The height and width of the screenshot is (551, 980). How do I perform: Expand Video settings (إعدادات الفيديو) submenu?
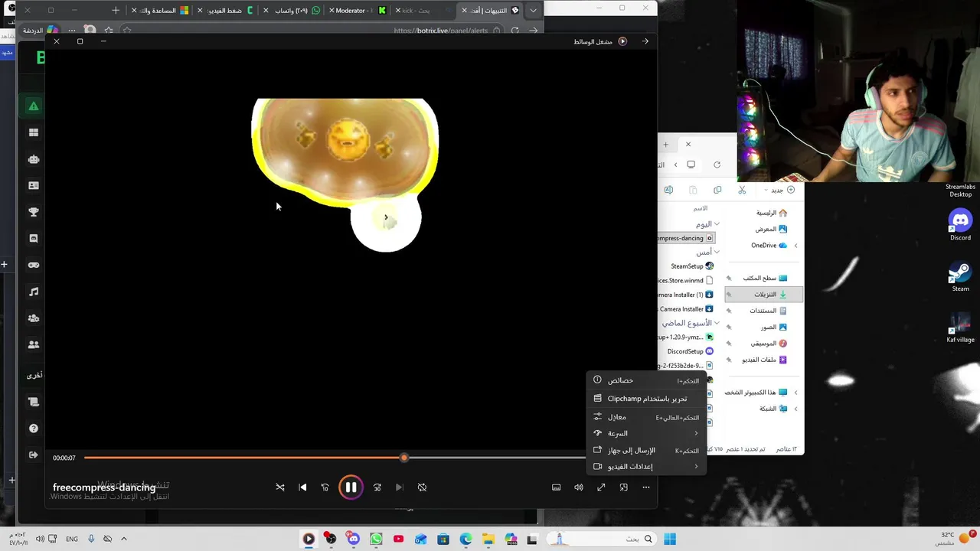[x=647, y=466]
